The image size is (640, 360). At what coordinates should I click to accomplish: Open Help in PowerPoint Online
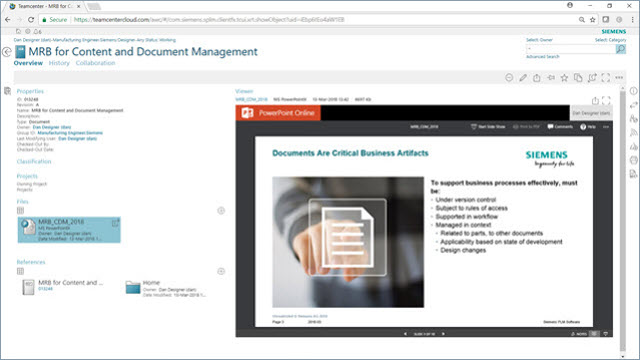(x=588, y=127)
